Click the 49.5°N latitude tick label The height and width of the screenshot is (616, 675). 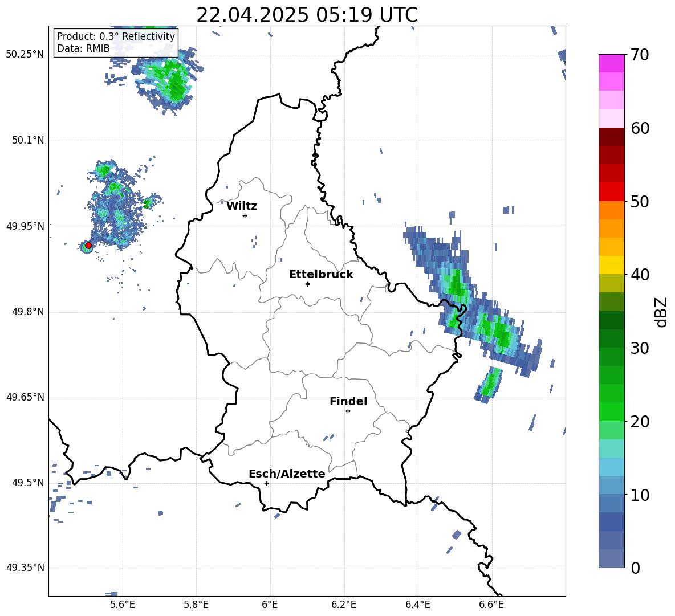(x=28, y=483)
